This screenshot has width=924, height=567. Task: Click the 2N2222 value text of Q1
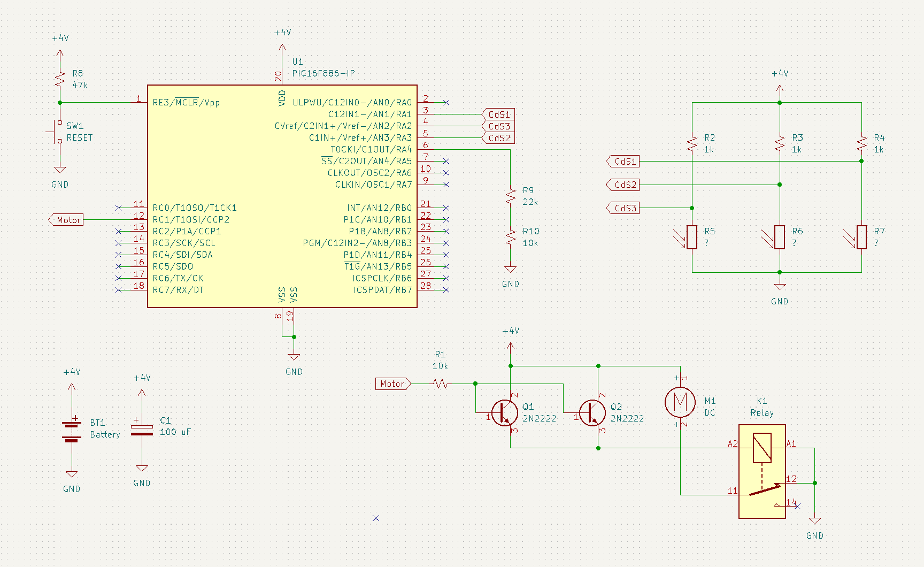click(540, 418)
